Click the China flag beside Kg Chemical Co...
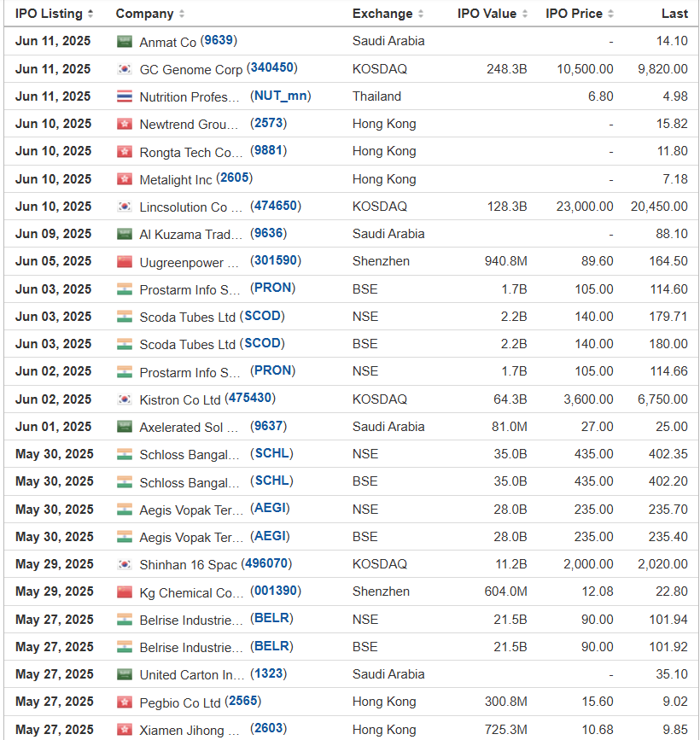 coord(125,591)
